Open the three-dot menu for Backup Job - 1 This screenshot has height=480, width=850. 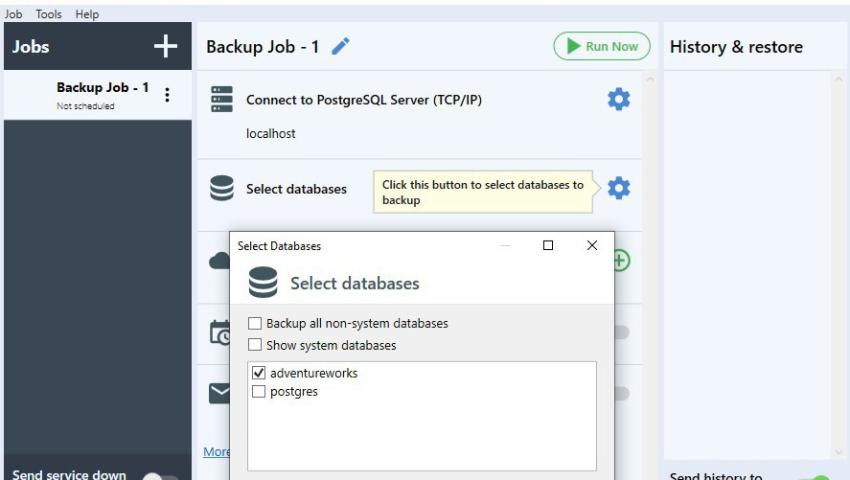pos(167,95)
